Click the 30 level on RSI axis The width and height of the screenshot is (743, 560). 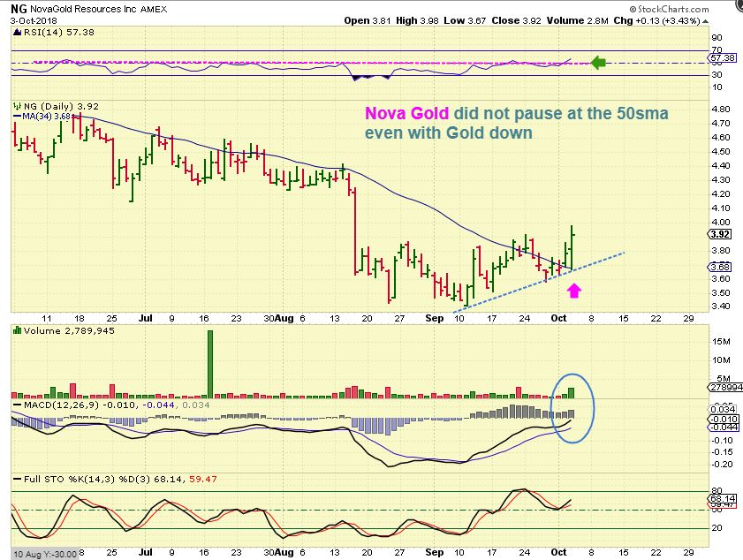tap(717, 74)
